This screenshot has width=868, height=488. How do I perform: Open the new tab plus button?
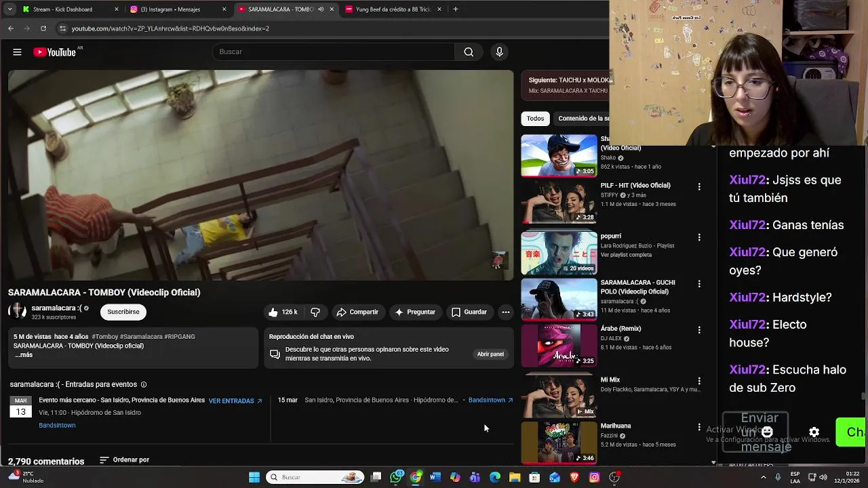[456, 9]
